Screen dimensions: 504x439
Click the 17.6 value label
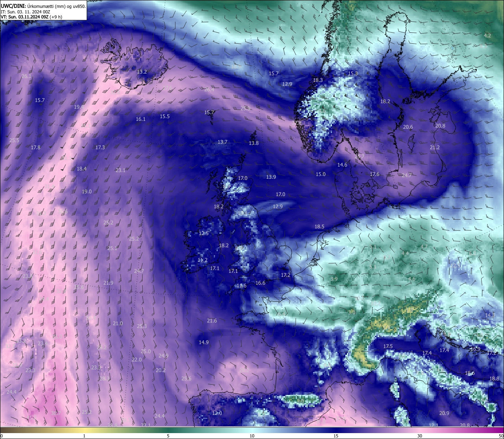point(374,174)
